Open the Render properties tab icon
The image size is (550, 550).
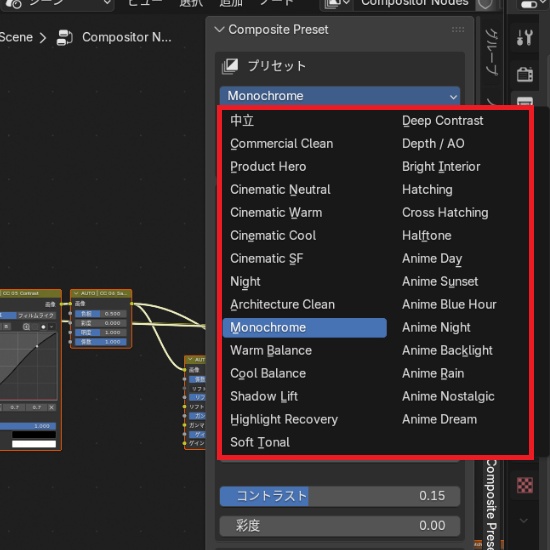(524, 74)
